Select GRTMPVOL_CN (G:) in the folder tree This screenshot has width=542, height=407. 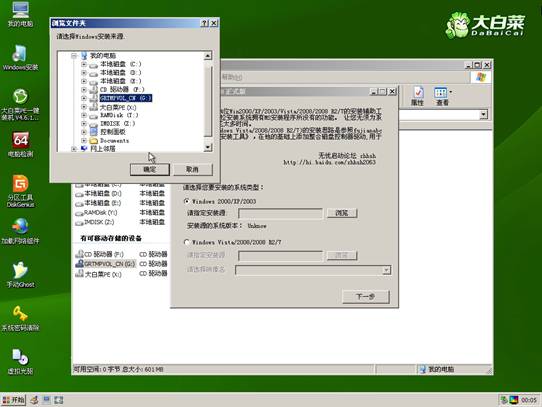coord(125,98)
